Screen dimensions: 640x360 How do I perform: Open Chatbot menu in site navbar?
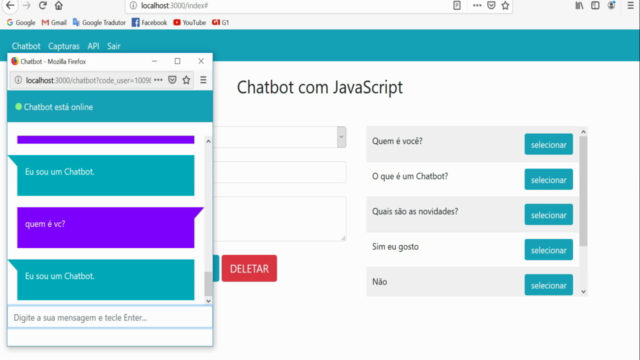click(26, 46)
